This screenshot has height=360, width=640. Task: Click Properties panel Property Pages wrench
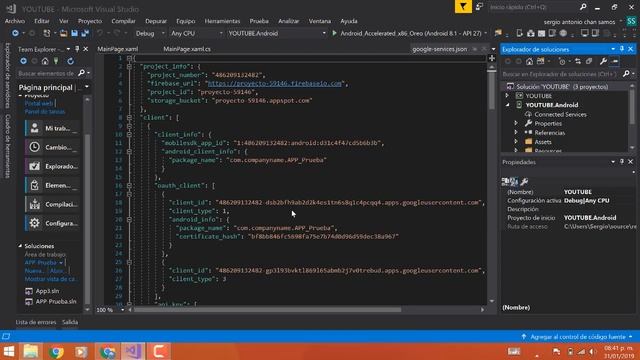pyautogui.click(x=524, y=181)
